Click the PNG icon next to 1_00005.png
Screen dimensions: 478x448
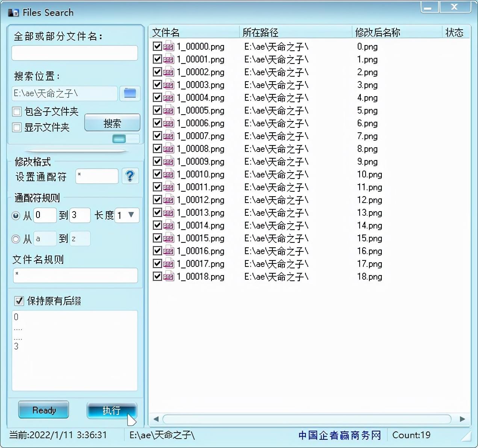pyautogui.click(x=168, y=110)
